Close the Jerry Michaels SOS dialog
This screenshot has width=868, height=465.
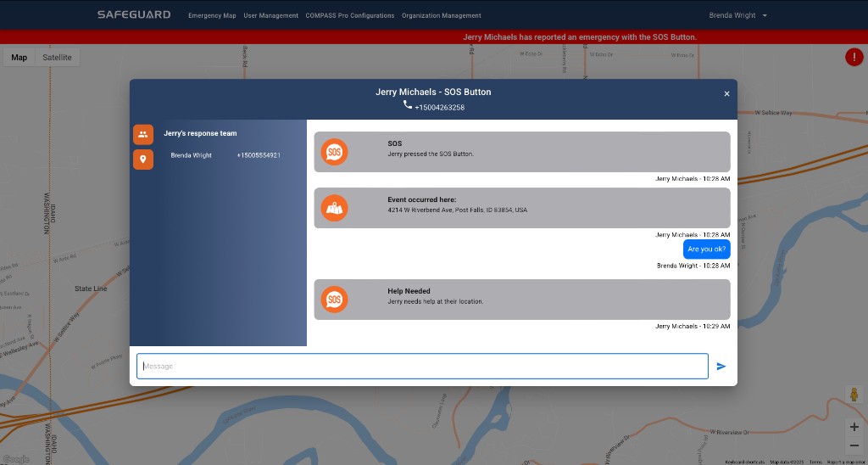click(x=726, y=94)
